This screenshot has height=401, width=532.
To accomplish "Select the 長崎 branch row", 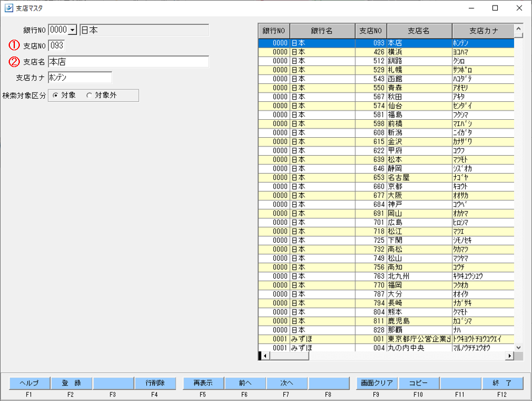I will coord(386,303).
